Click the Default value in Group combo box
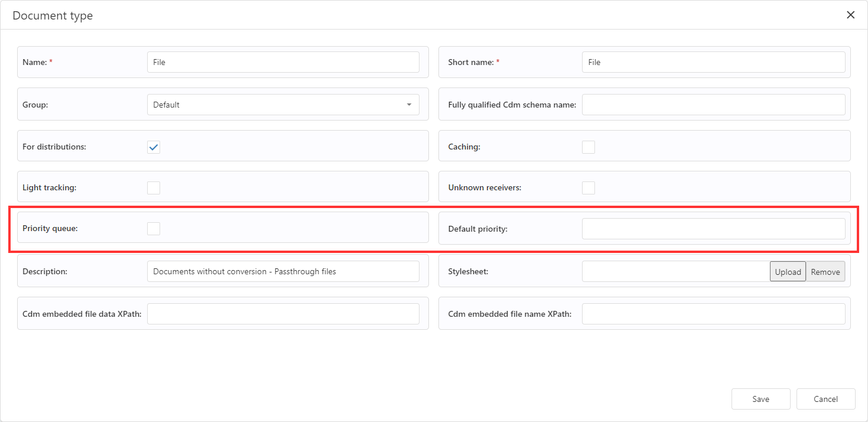 (272, 105)
